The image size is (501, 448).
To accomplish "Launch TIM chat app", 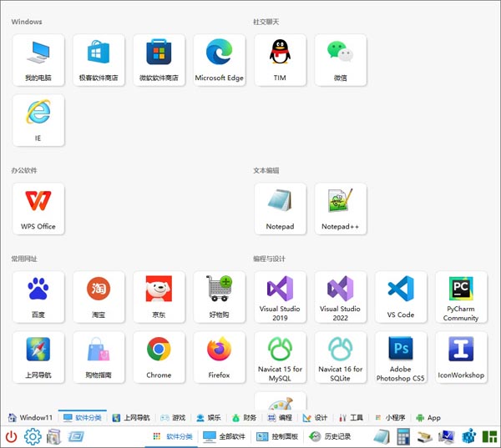I will [281, 60].
